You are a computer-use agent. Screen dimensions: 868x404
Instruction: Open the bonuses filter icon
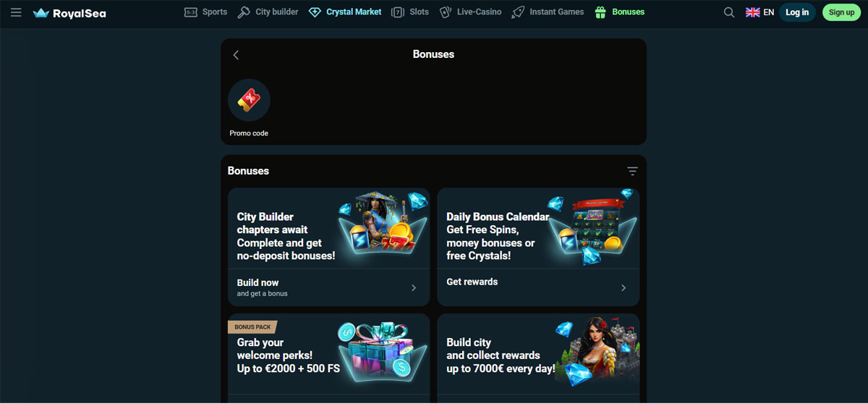pyautogui.click(x=632, y=171)
